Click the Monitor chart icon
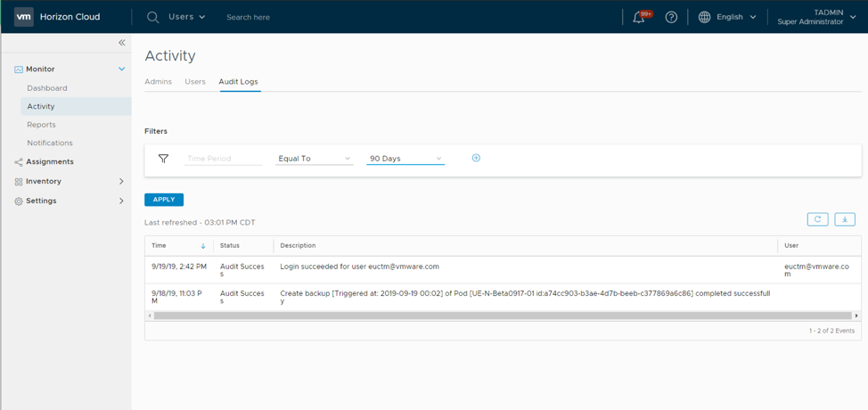This screenshot has width=868, height=410. (x=18, y=70)
